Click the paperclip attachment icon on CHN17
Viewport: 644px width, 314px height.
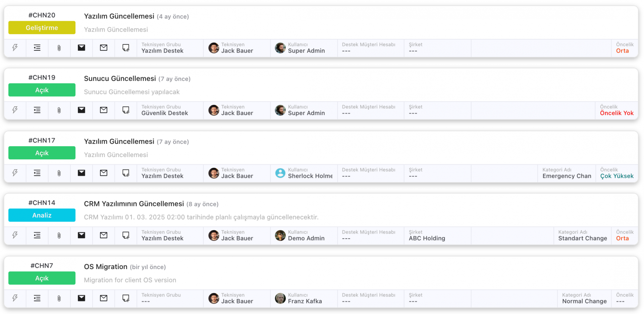59,173
